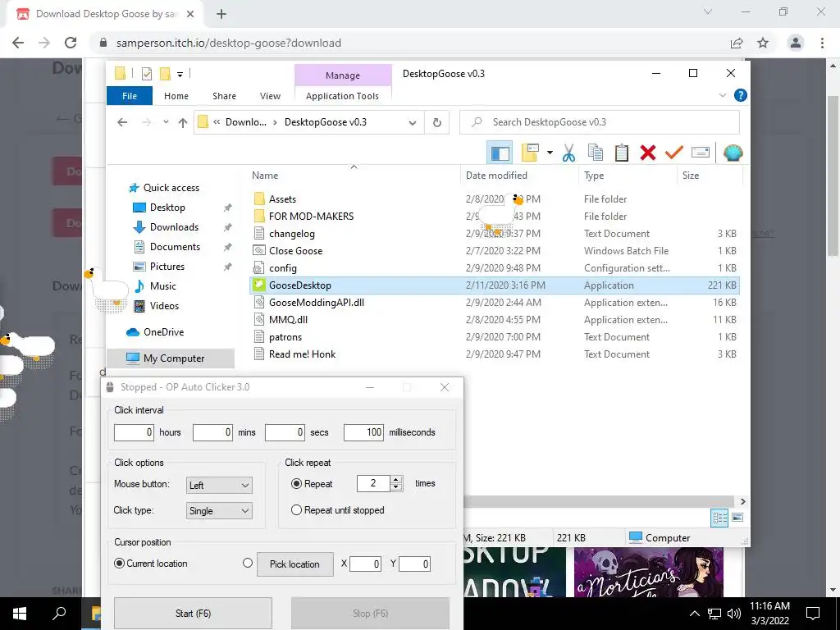Paste from clipboard toolbar icon
Image resolution: width=840 pixels, height=630 pixels.
(622, 153)
